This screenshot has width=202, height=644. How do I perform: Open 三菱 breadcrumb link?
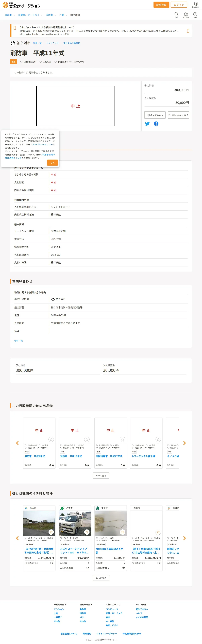click(x=61, y=15)
